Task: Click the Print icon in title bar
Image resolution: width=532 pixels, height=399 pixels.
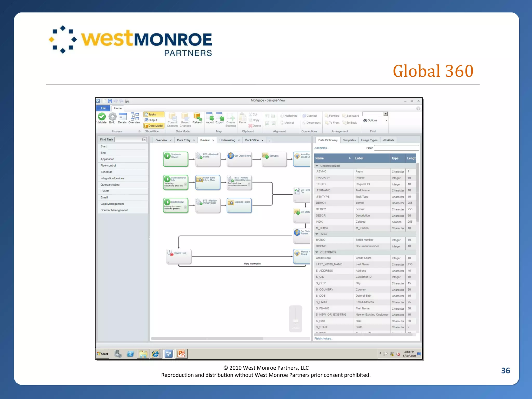Action: click(127, 101)
